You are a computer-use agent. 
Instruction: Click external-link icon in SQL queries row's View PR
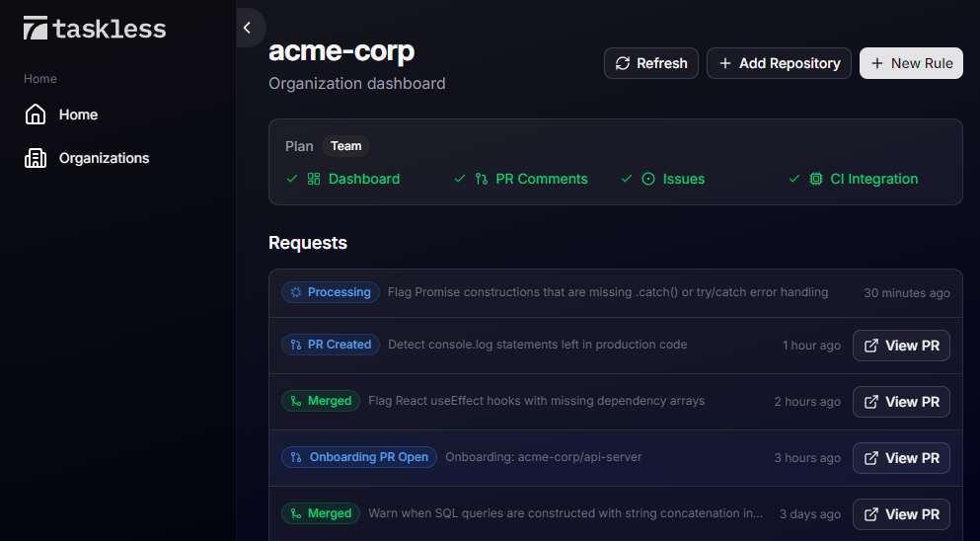pos(870,514)
